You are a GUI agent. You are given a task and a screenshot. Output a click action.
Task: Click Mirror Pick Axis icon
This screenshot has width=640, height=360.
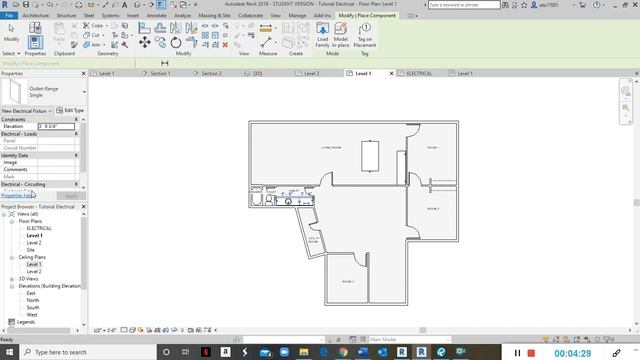(176, 28)
